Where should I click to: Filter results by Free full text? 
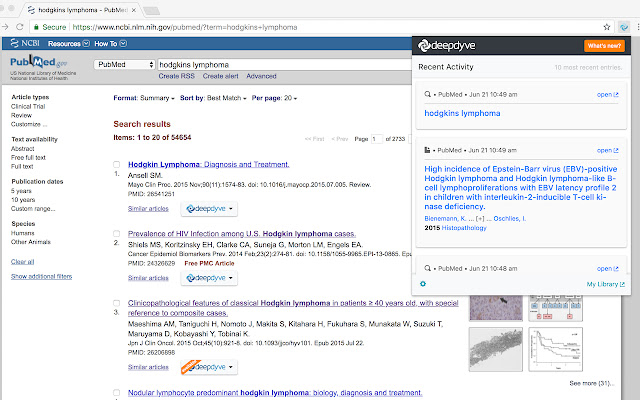point(28,158)
